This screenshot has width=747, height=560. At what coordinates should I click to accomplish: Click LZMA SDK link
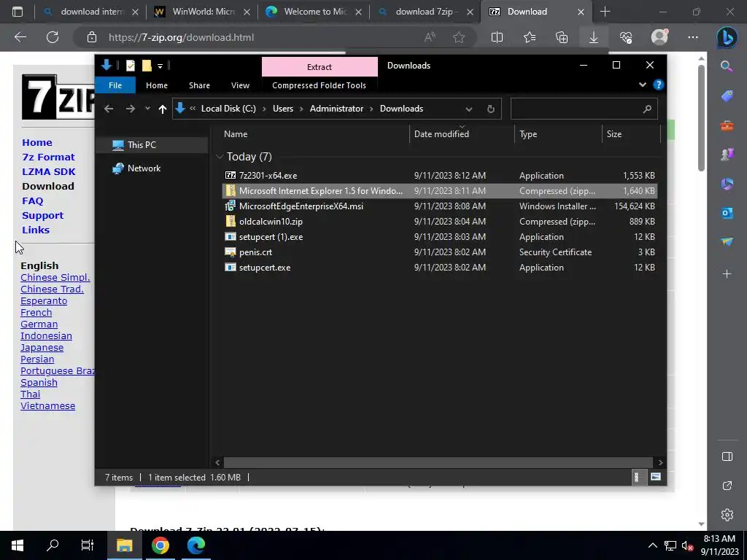(x=49, y=172)
